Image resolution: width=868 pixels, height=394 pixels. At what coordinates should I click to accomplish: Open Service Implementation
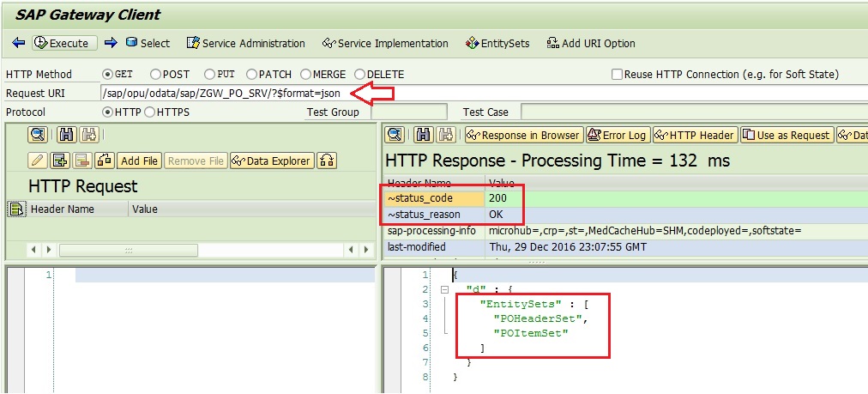[385, 43]
